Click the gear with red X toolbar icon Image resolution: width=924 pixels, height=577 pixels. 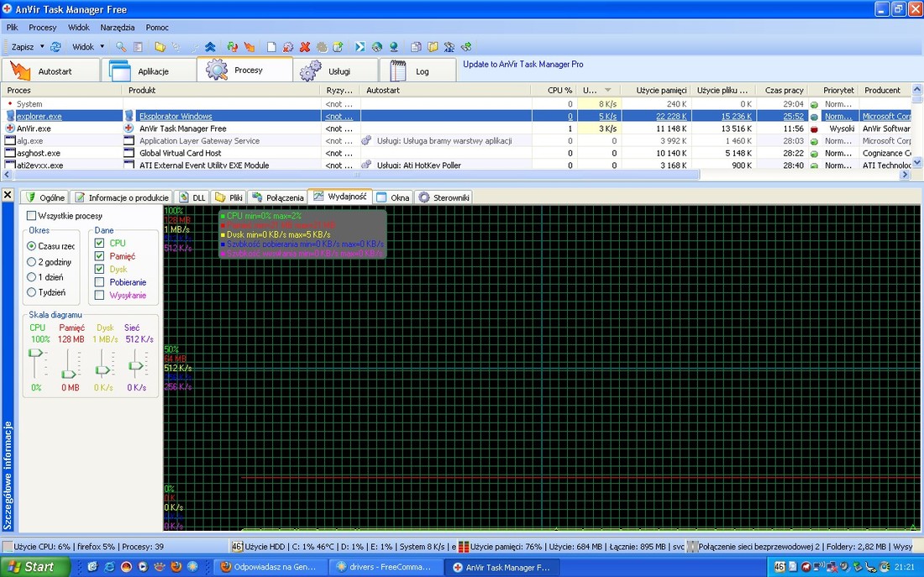coord(288,46)
